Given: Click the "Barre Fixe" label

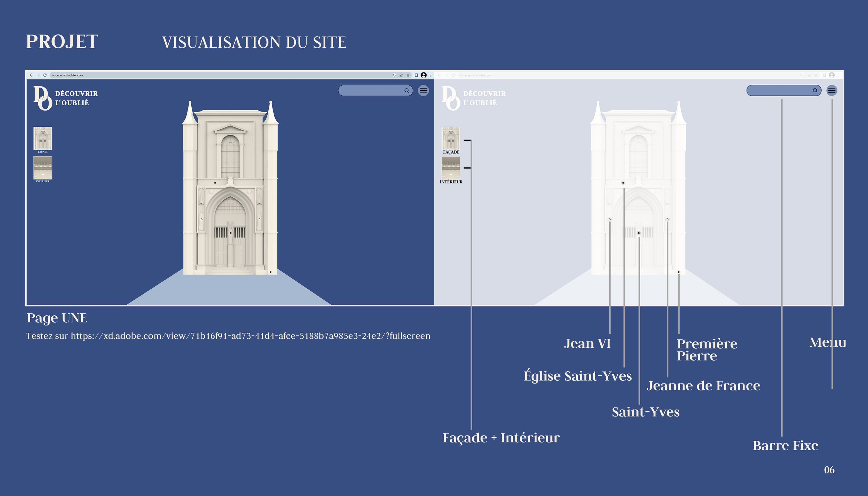Looking at the screenshot, I should [785, 446].
